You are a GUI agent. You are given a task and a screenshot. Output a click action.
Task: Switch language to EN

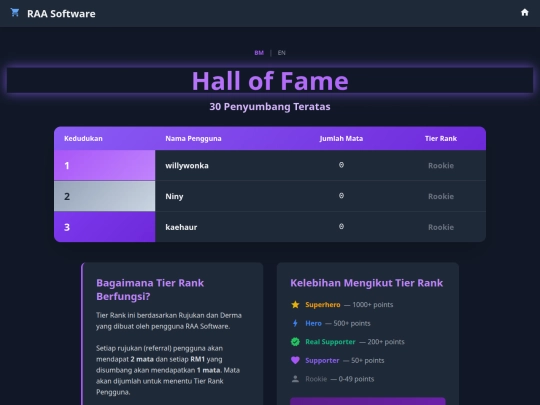(x=281, y=53)
